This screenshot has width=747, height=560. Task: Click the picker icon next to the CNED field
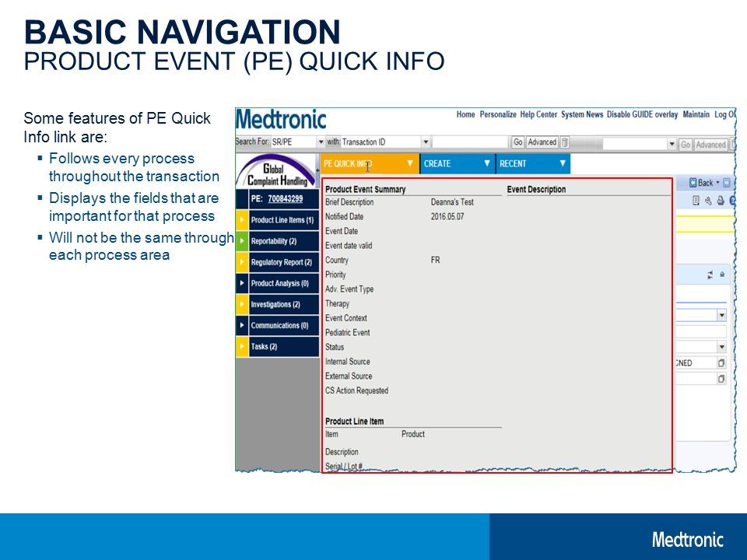721,363
